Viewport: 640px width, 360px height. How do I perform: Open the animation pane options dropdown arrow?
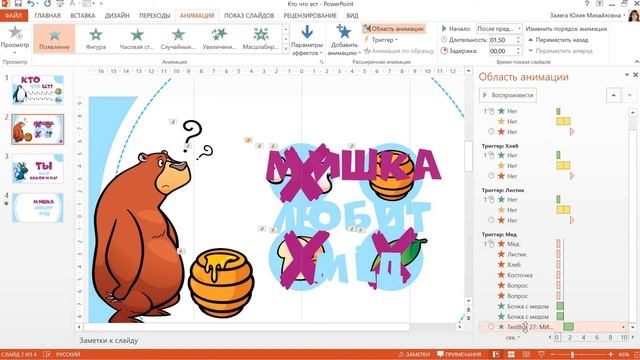tap(627, 75)
